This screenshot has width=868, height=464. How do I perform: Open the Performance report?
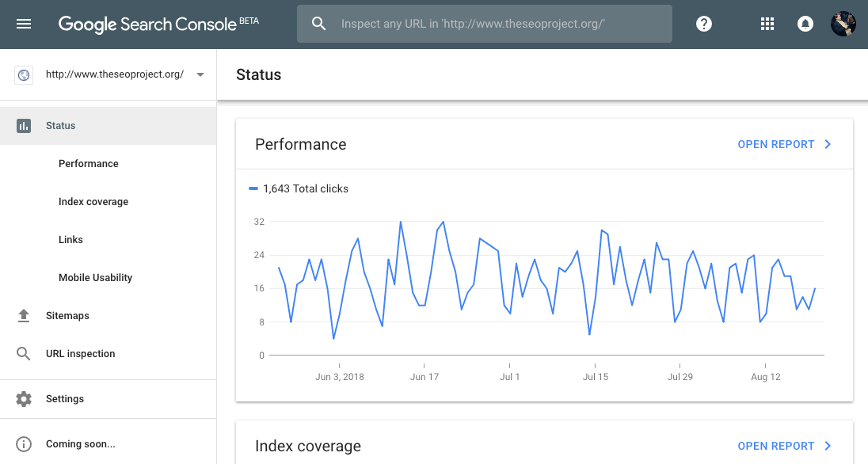776,144
